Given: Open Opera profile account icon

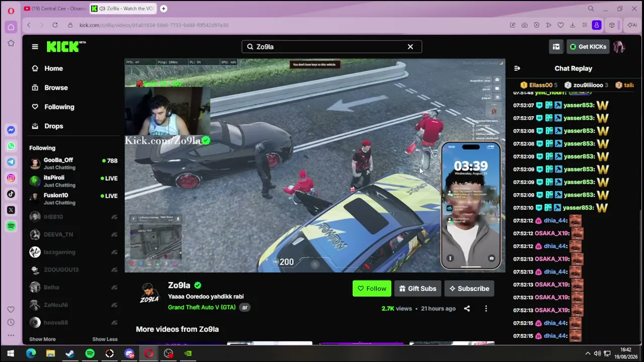Looking at the screenshot, I should click(x=597, y=25).
